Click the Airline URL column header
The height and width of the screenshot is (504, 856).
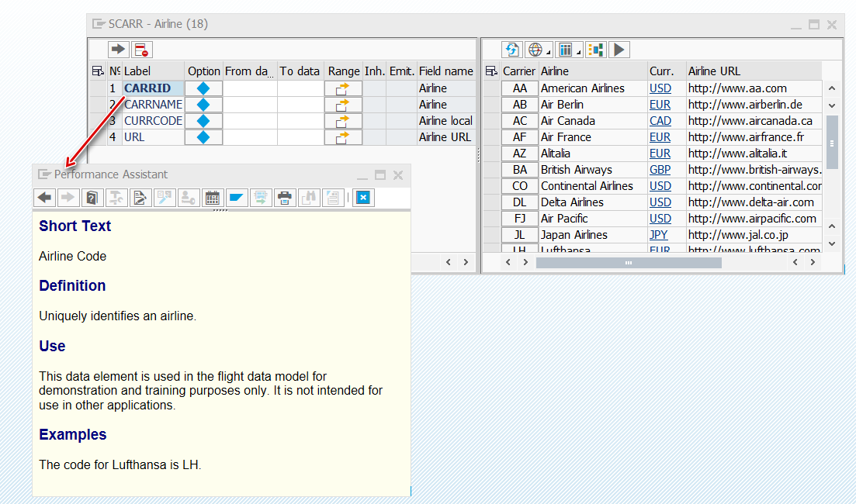coord(754,71)
